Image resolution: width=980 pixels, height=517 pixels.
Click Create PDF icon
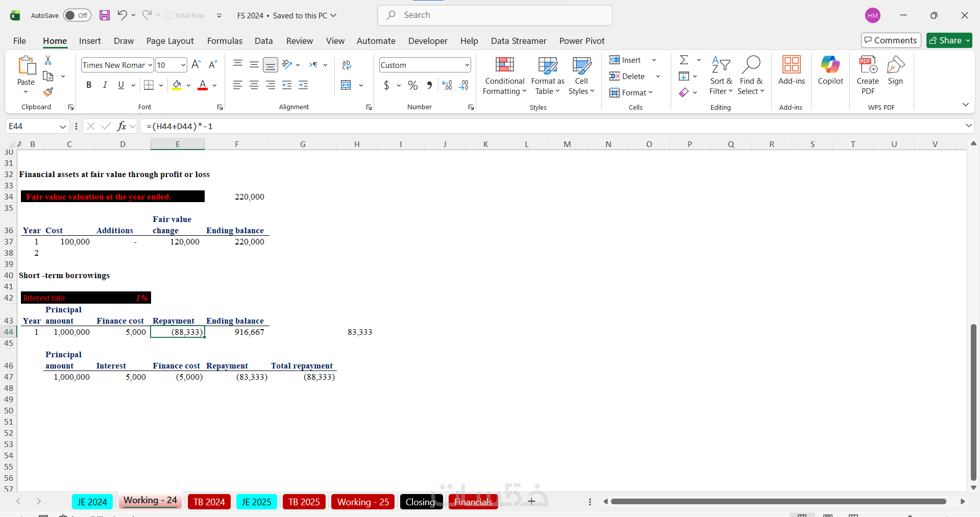click(x=868, y=76)
